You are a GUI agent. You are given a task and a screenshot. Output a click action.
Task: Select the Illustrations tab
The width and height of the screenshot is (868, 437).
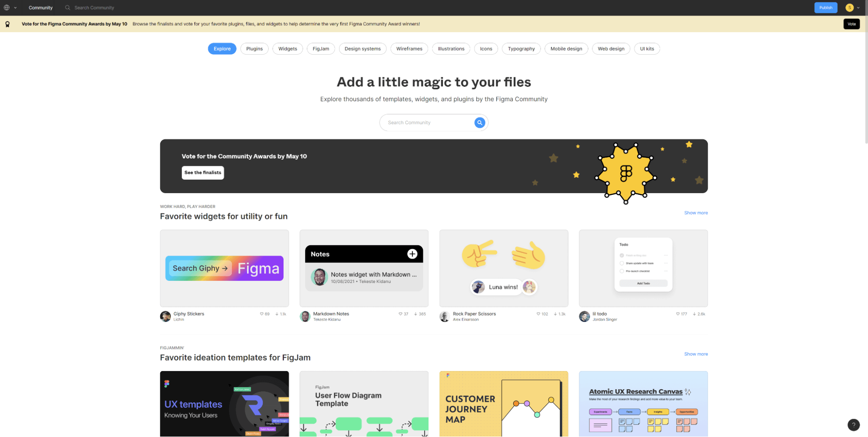(451, 49)
